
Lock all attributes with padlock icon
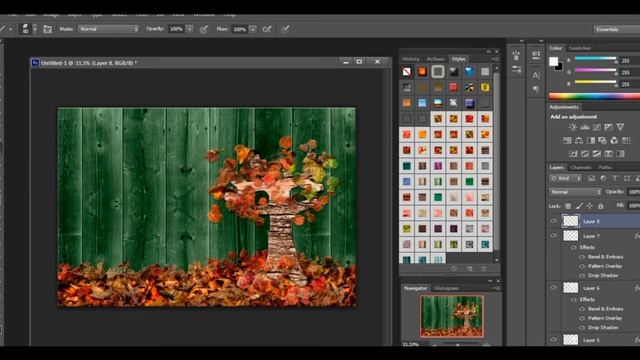click(x=600, y=206)
